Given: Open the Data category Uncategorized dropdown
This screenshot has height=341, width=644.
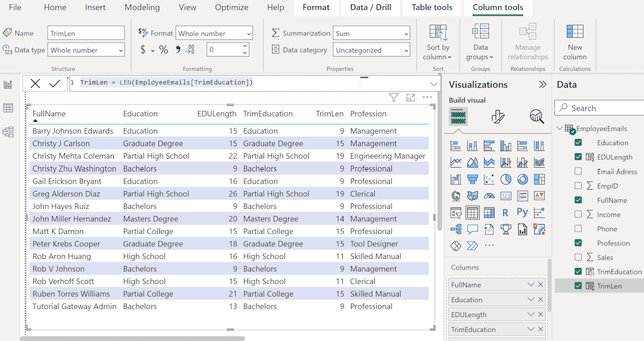Looking at the screenshot, I should (x=371, y=50).
